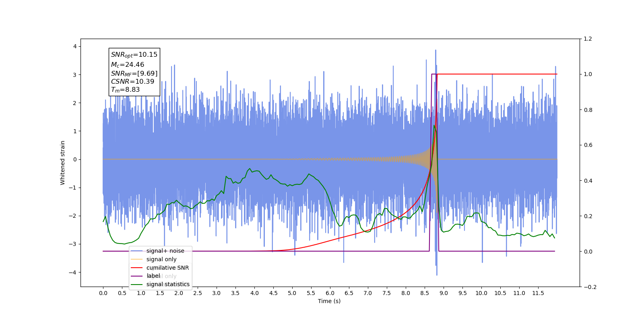The image size is (644, 322).
Task: Click the 3.0 tick on time axis
Action: 217,293
